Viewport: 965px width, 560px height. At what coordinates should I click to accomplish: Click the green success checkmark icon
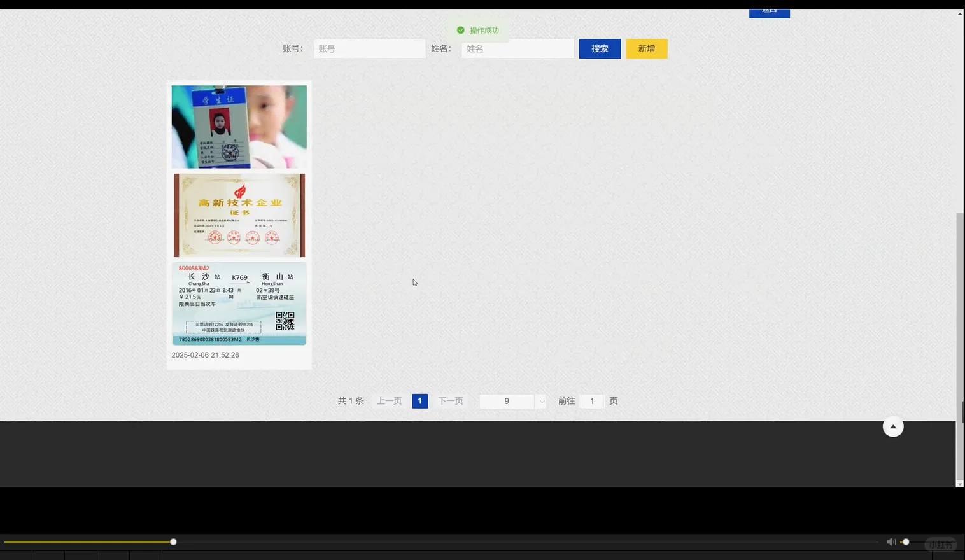coord(460,30)
